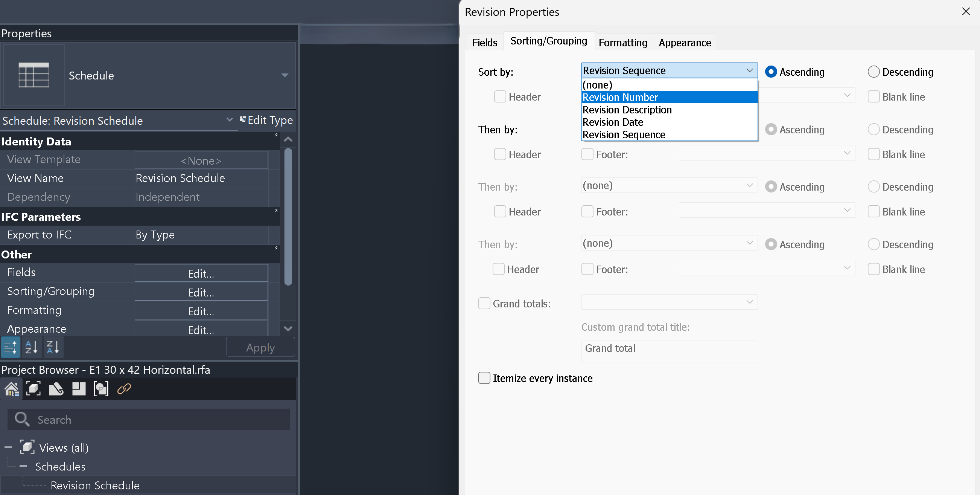Click Edit button for Fields
This screenshot has width=980, height=495.
(201, 273)
